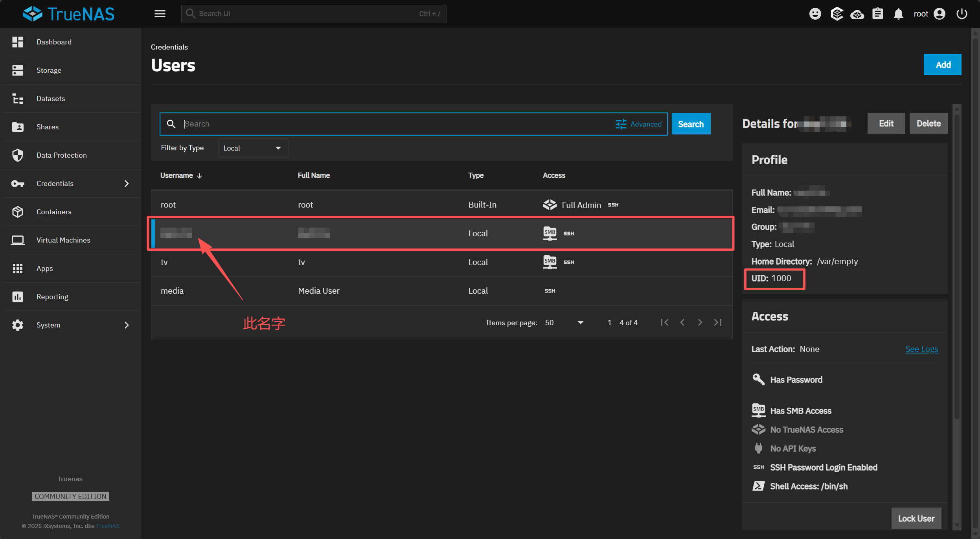Screen dimensions: 980x539
Task: Click the See Logs link
Action: pyautogui.click(x=921, y=349)
